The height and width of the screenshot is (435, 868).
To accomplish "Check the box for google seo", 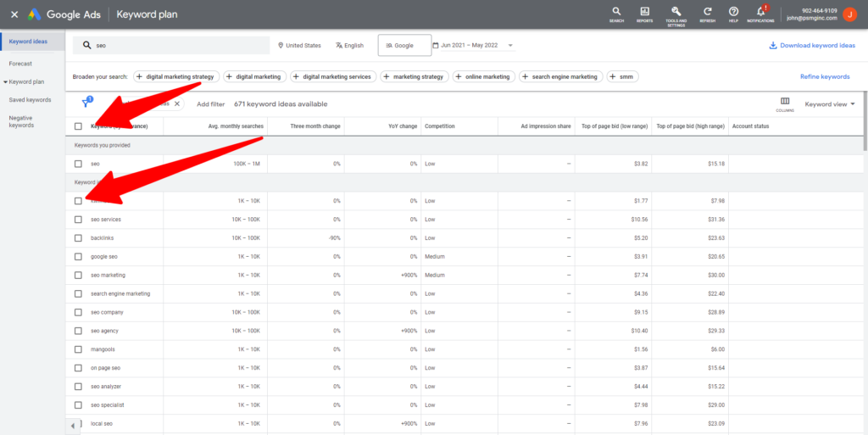I will 78,257.
